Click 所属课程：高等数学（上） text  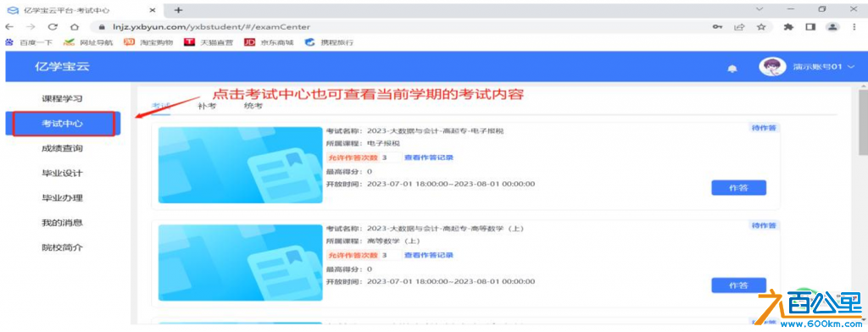[x=374, y=241]
